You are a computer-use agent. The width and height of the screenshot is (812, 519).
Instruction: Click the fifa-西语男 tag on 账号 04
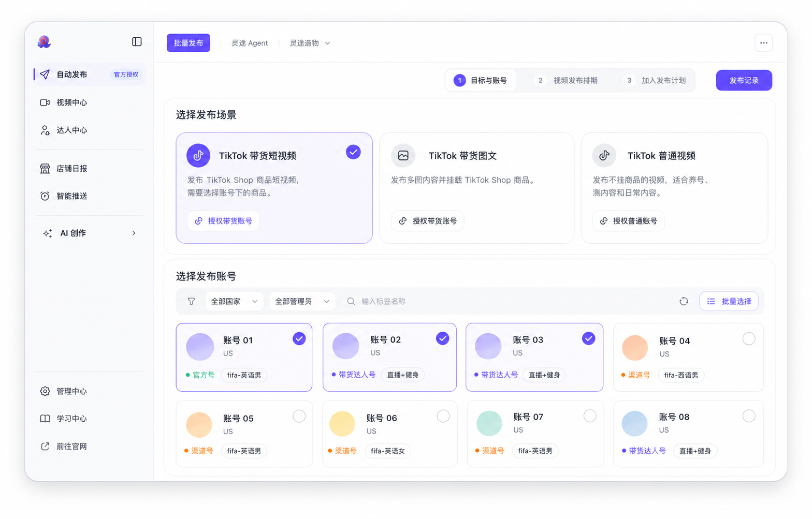pos(681,375)
